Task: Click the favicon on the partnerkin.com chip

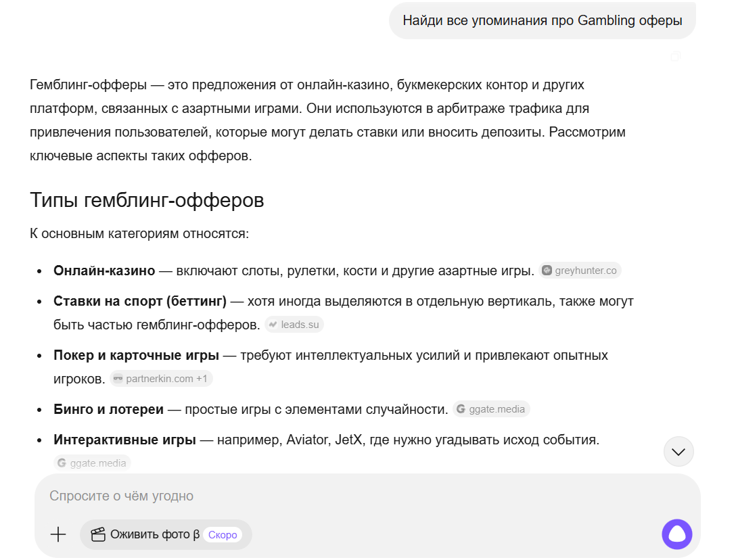Action: tap(117, 378)
